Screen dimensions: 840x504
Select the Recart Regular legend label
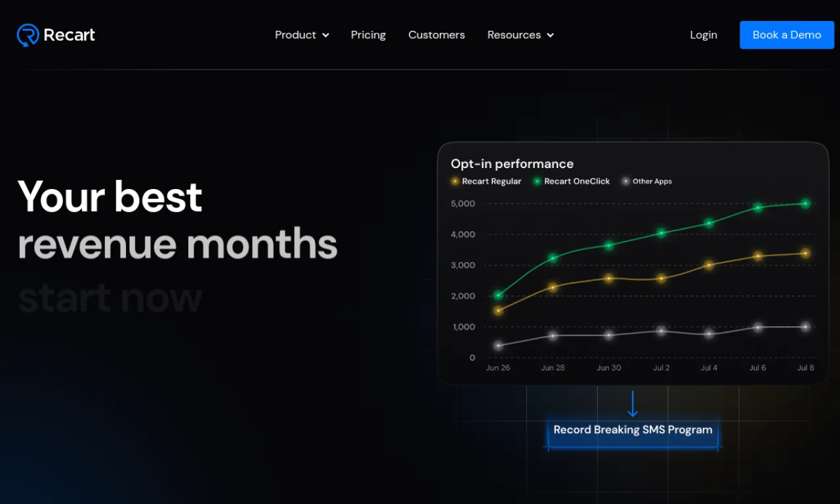coord(492,181)
